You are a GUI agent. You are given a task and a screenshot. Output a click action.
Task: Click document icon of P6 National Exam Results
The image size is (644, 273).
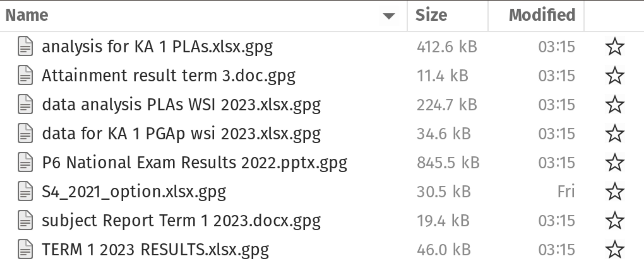point(25,162)
